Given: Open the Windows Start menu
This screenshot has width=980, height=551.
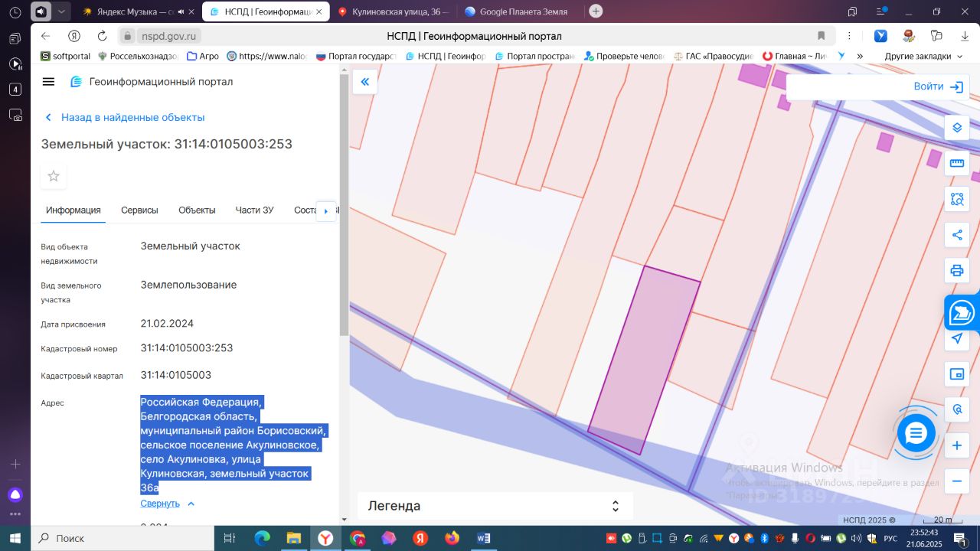Looking at the screenshot, I should coord(15,538).
